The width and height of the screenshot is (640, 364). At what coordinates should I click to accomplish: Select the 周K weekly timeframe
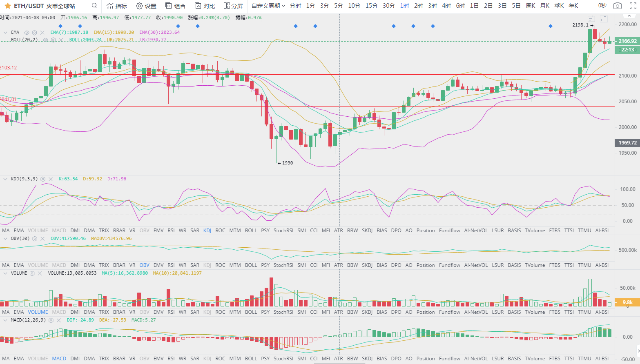pos(531,6)
